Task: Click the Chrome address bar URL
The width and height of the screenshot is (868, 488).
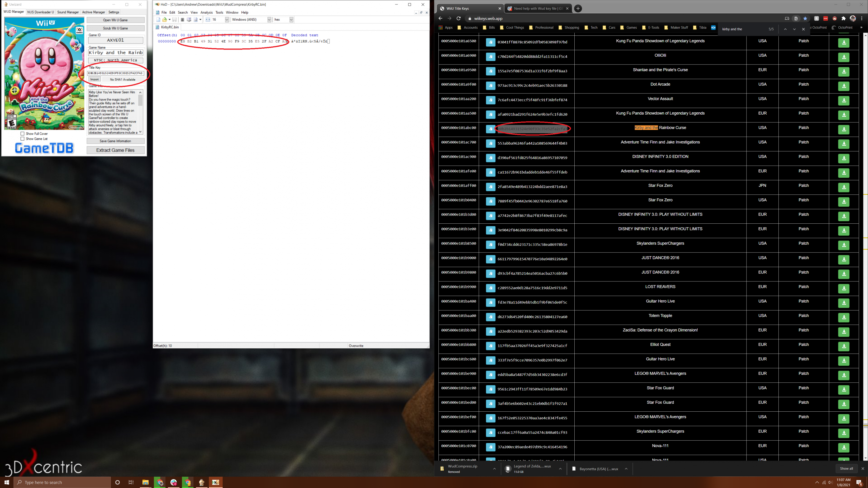Action: pos(488,19)
